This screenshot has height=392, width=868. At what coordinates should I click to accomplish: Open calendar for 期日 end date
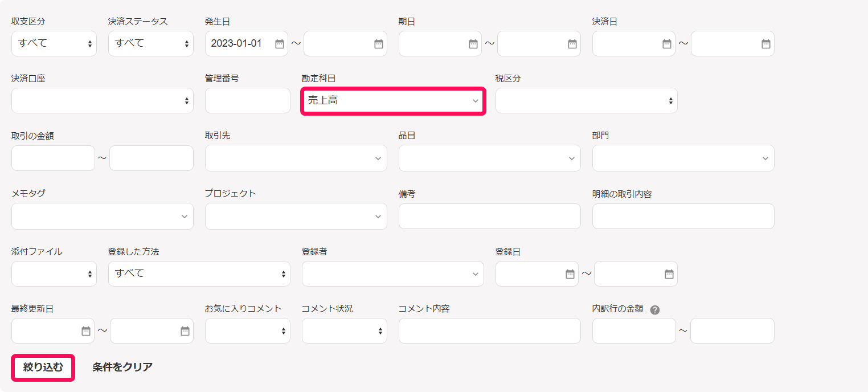[572, 44]
